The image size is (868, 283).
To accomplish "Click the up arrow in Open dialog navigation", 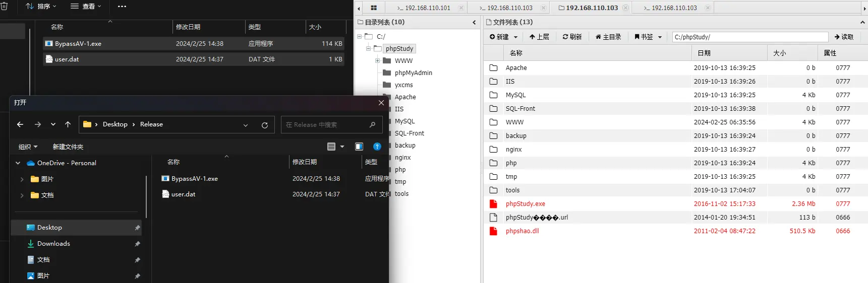I will (68, 124).
